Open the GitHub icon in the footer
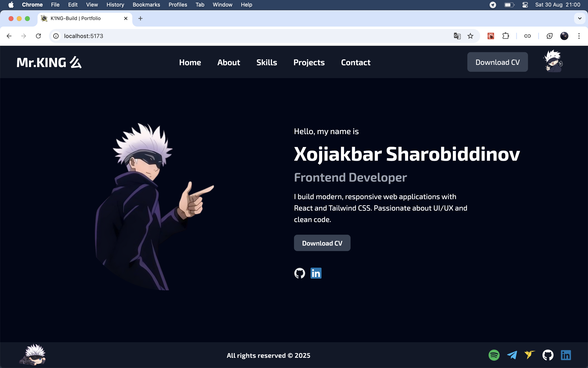Viewport: 588px width, 368px height. 548,355
